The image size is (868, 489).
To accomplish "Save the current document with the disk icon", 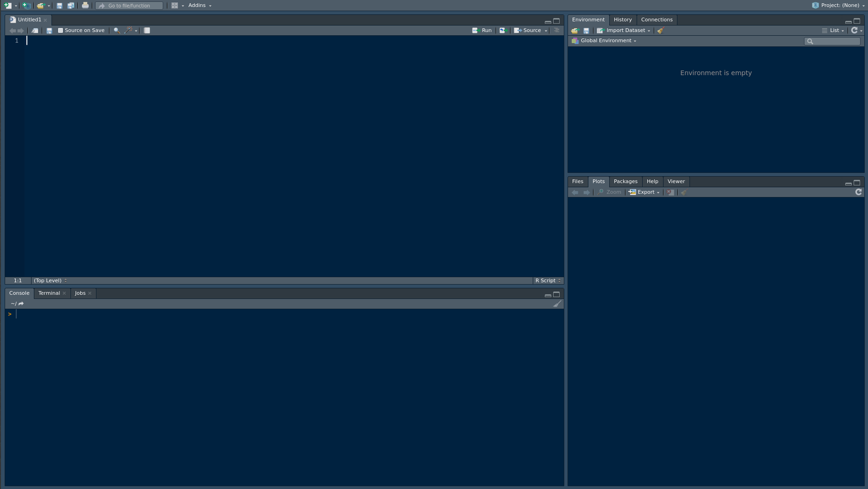I will coord(59,5).
